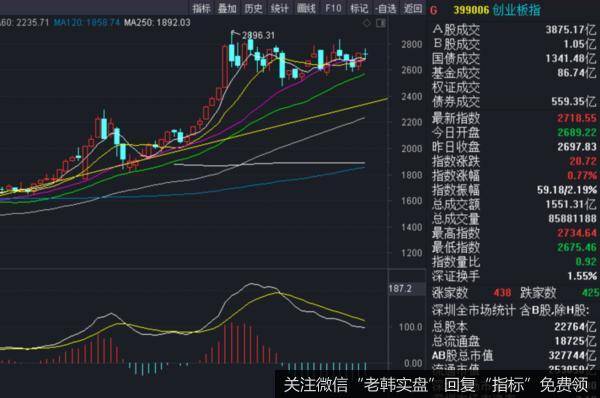Click the 昨日收盘 value 2697.83
The image size is (600, 398).
[577, 147]
